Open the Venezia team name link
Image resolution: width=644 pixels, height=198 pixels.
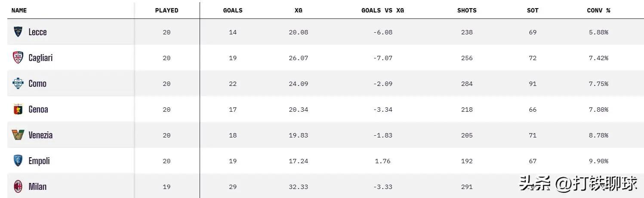[x=40, y=135]
